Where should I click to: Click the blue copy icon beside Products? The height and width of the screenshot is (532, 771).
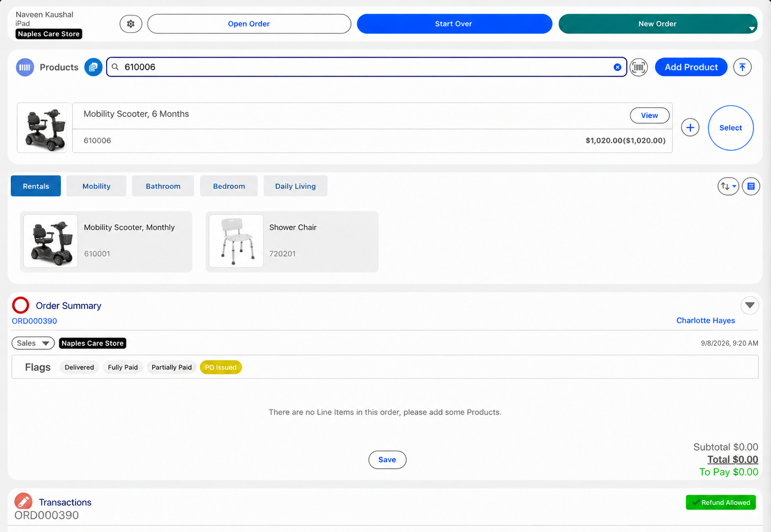[x=93, y=67]
